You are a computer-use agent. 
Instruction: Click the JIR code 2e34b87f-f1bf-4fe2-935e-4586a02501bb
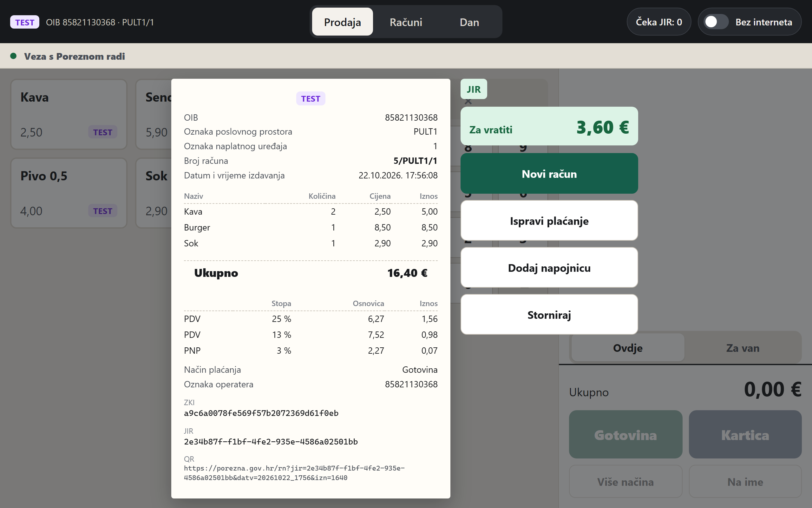pos(271,441)
